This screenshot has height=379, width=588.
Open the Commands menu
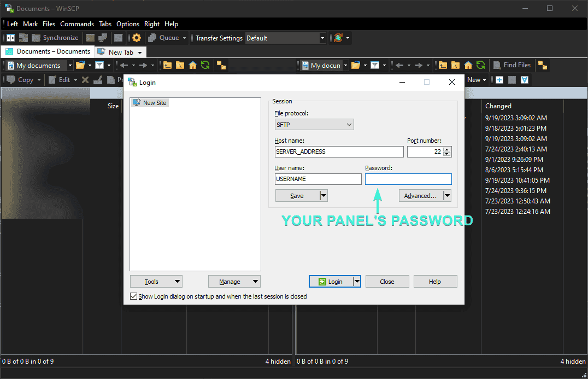tap(77, 24)
